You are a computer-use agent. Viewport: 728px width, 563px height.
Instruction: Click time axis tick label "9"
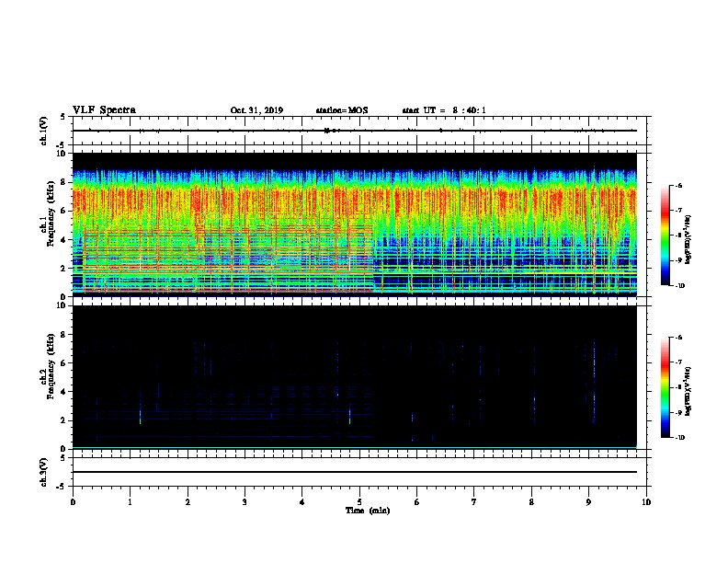pos(588,502)
